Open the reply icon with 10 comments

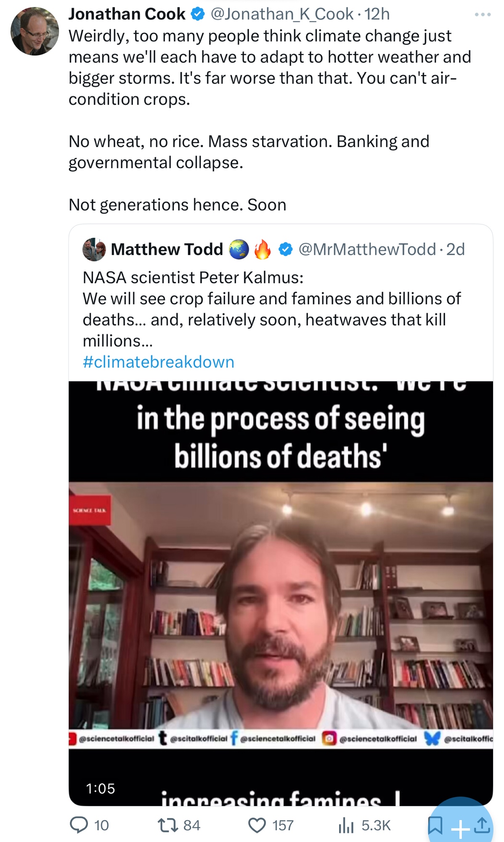[x=79, y=825]
